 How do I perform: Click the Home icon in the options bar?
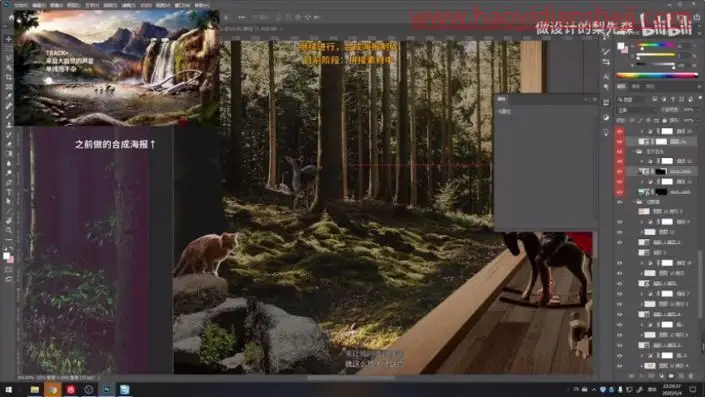(11, 18)
